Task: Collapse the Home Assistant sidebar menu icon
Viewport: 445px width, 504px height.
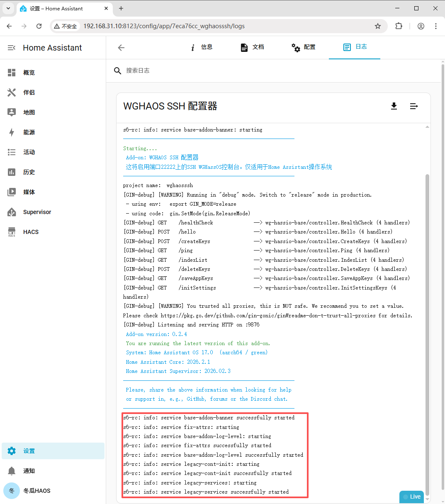Action: pos(12,48)
